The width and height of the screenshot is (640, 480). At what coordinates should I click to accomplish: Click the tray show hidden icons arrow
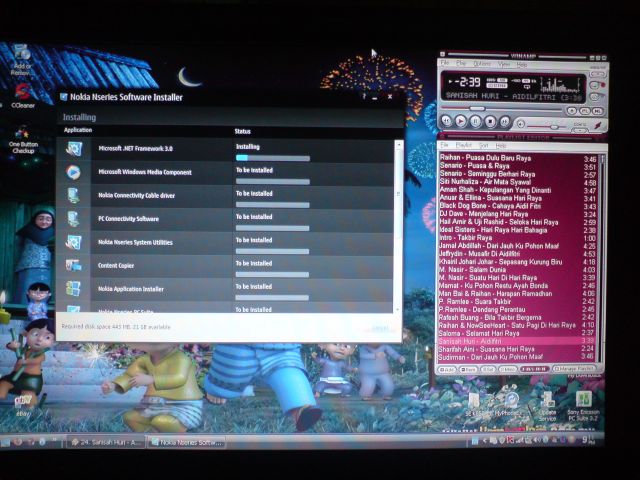pyautogui.click(x=484, y=440)
